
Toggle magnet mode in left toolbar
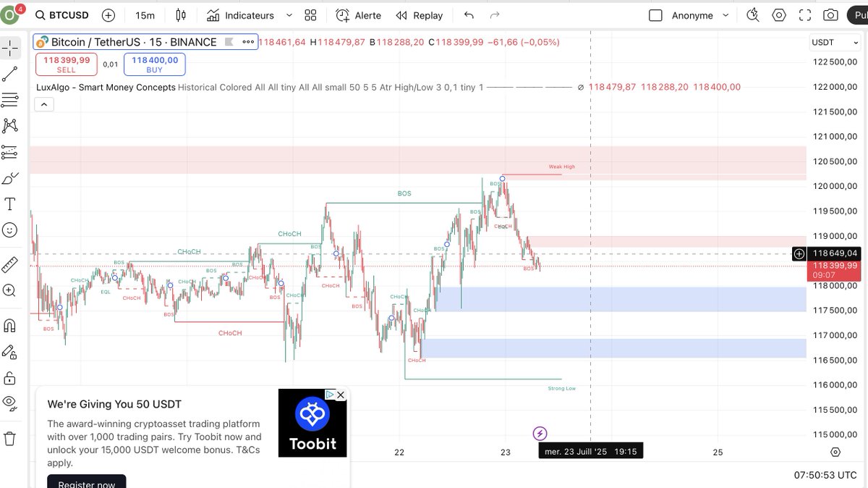(x=10, y=325)
